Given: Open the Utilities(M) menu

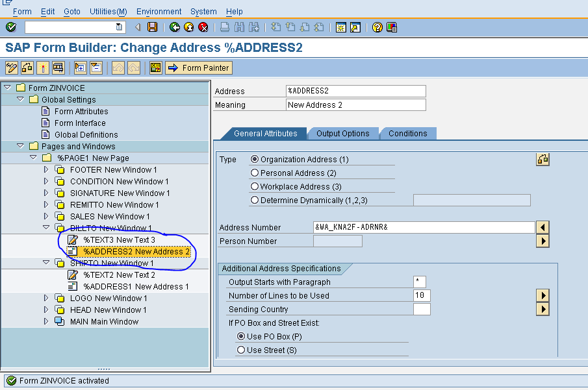Looking at the screenshot, I should (x=108, y=11).
